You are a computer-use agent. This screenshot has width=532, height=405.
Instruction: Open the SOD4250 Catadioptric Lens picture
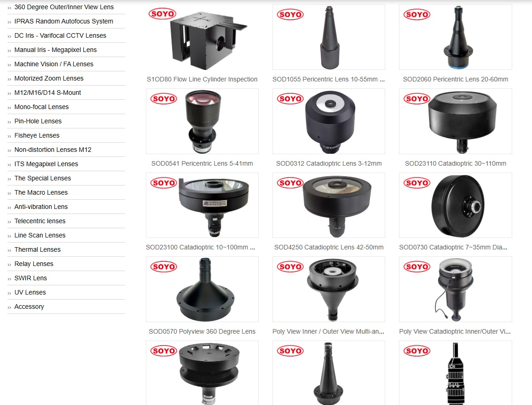tap(329, 205)
